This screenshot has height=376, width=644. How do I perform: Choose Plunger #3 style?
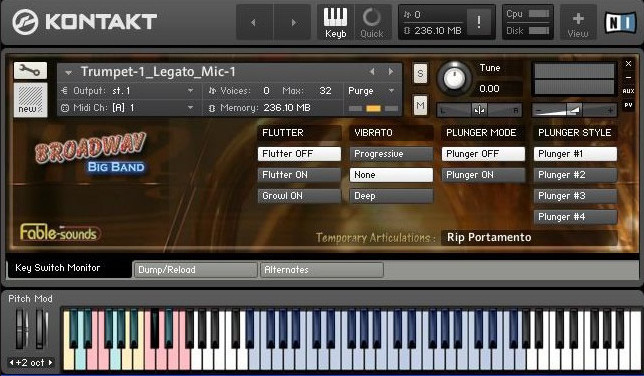coord(575,196)
